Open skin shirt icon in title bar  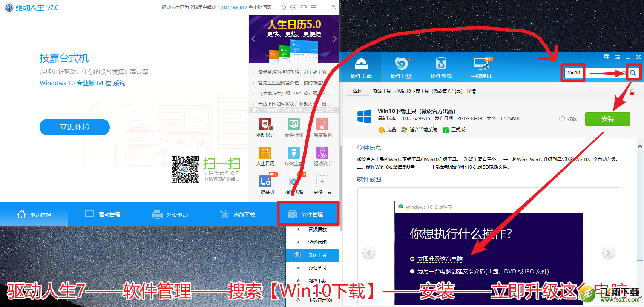pos(304,8)
